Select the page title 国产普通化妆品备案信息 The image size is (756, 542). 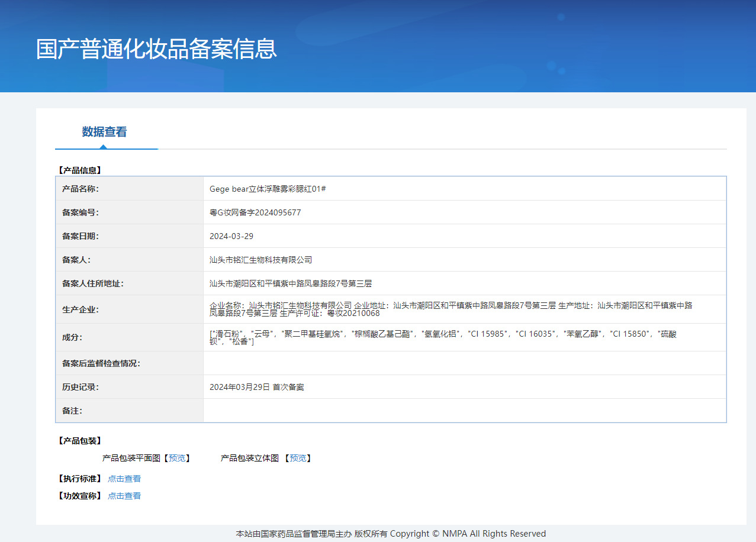click(x=156, y=49)
